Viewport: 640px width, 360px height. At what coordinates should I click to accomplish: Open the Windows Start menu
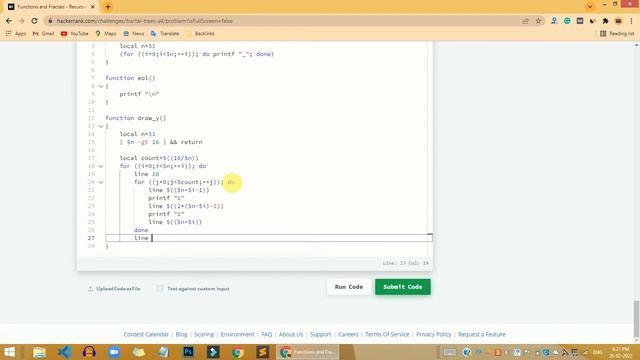pyautogui.click(x=9, y=352)
